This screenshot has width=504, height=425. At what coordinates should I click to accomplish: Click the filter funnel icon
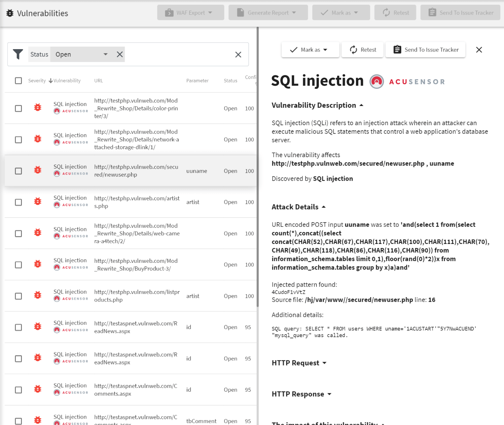[x=19, y=54]
